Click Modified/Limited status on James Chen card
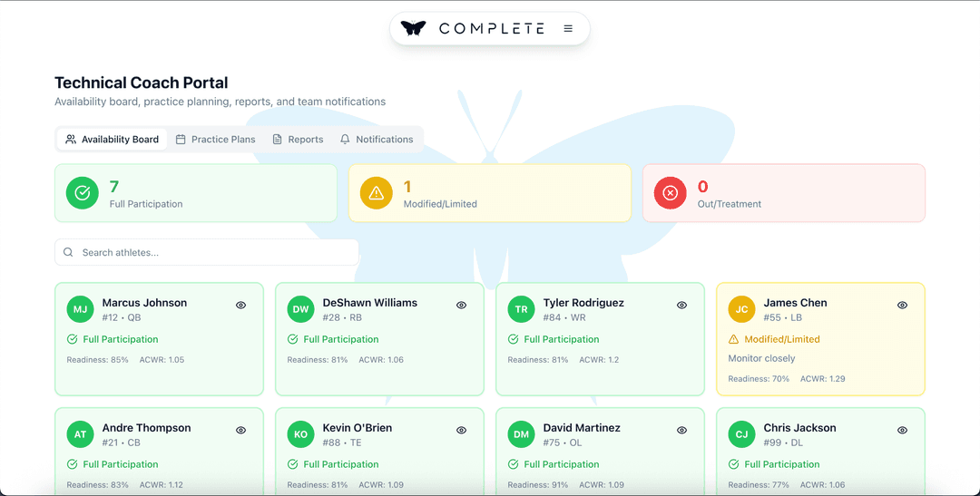This screenshot has height=496, width=980. pyautogui.click(x=774, y=339)
